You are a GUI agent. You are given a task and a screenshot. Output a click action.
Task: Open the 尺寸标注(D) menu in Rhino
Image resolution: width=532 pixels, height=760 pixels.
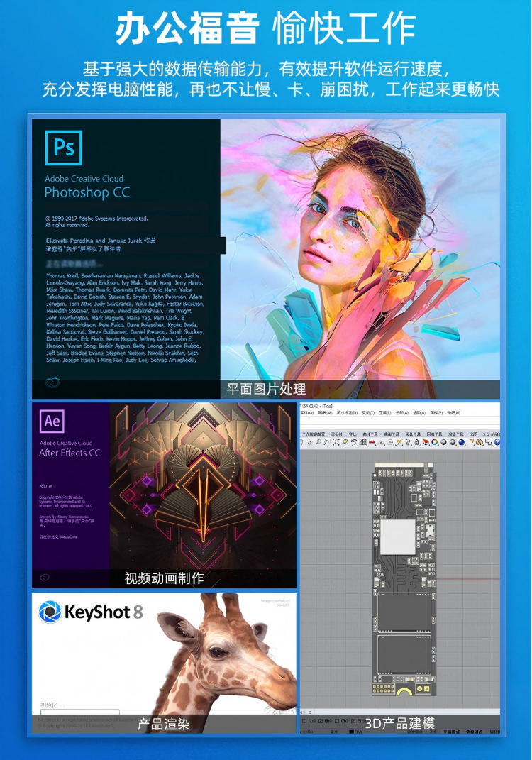(x=347, y=412)
